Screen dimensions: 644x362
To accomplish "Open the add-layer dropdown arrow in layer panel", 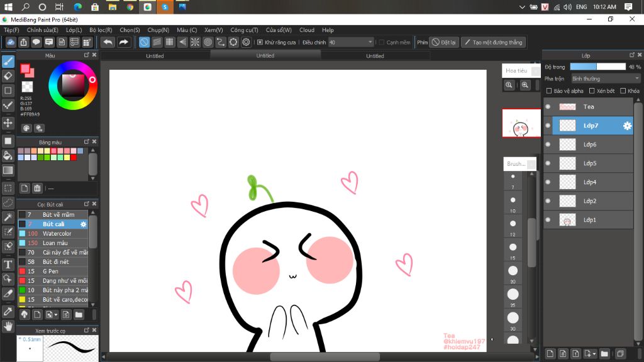I will pos(594,354).
